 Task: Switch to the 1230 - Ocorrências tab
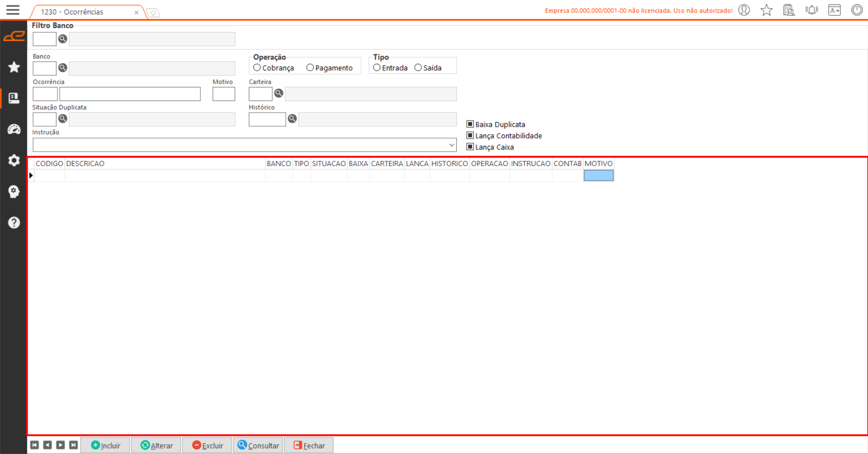(x=72, y=12)
